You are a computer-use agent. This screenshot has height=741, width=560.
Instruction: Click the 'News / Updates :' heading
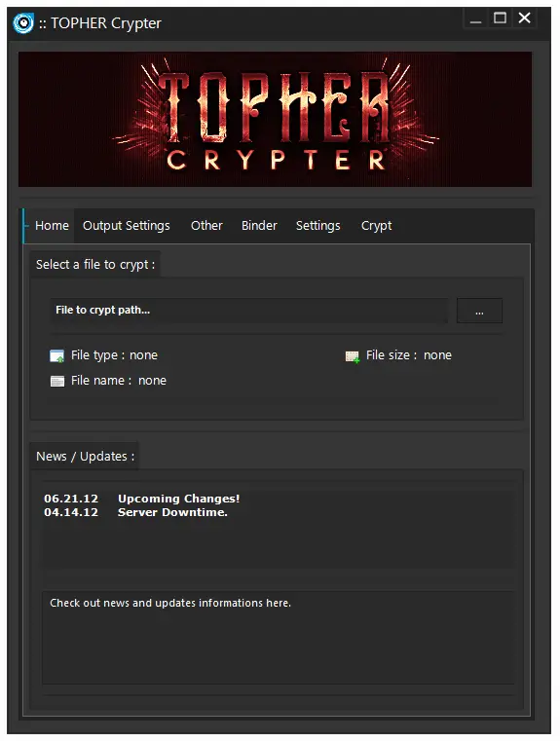click(85, 457)
